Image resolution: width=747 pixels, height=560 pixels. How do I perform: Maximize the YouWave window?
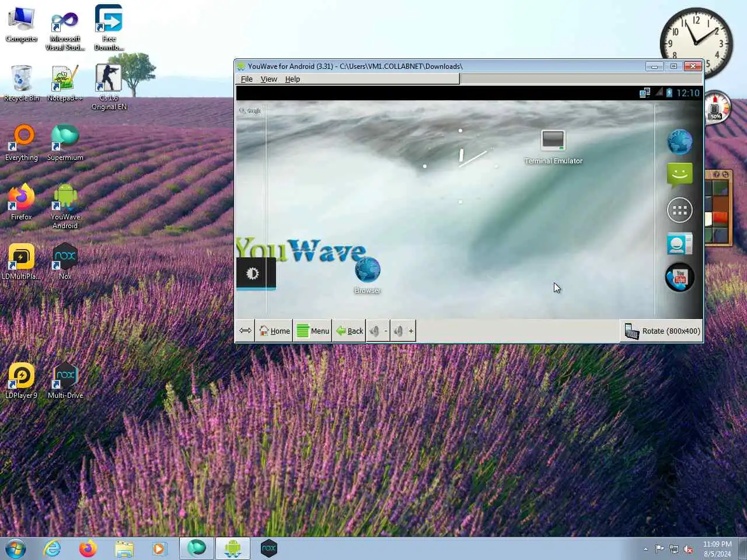[x=673, y=66]
